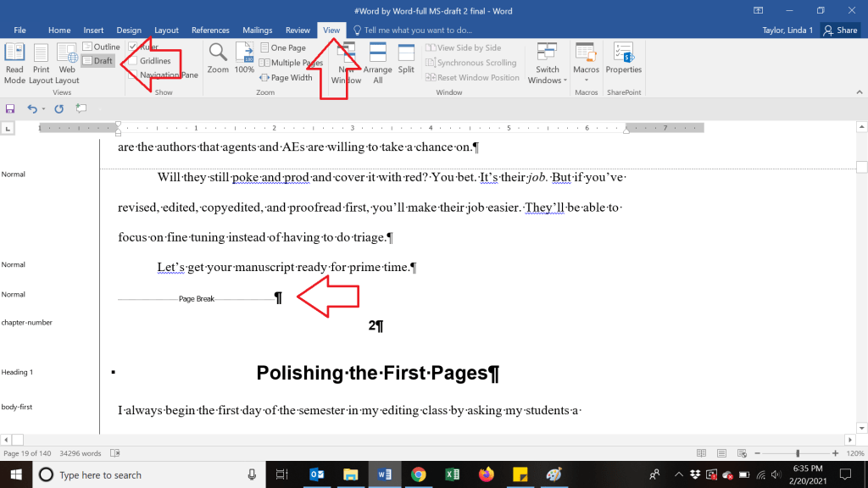Toggle the Ruler checkbox

(133, 47)
